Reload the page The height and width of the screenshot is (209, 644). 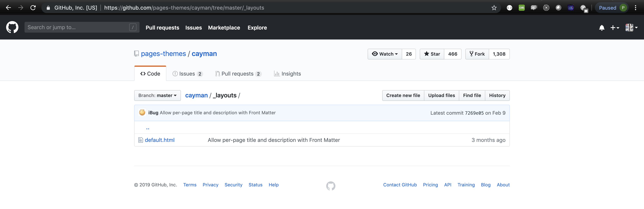pos(33,8)
